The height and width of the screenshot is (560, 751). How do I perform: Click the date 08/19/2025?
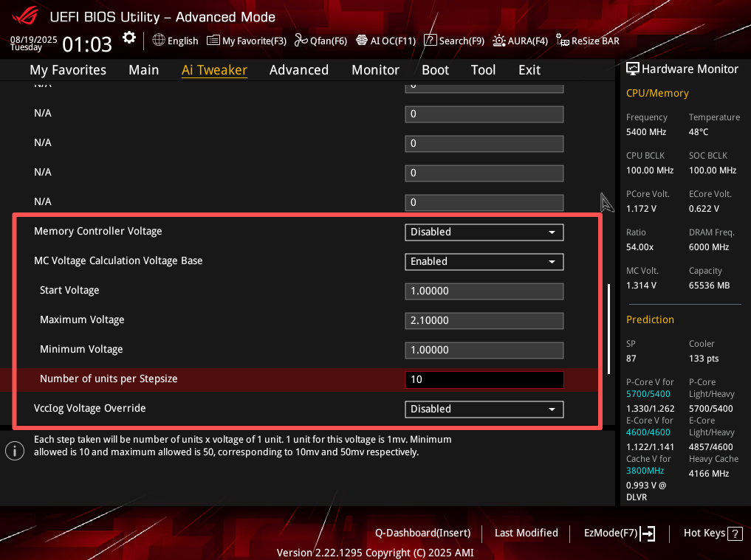[x=33, y=39]
